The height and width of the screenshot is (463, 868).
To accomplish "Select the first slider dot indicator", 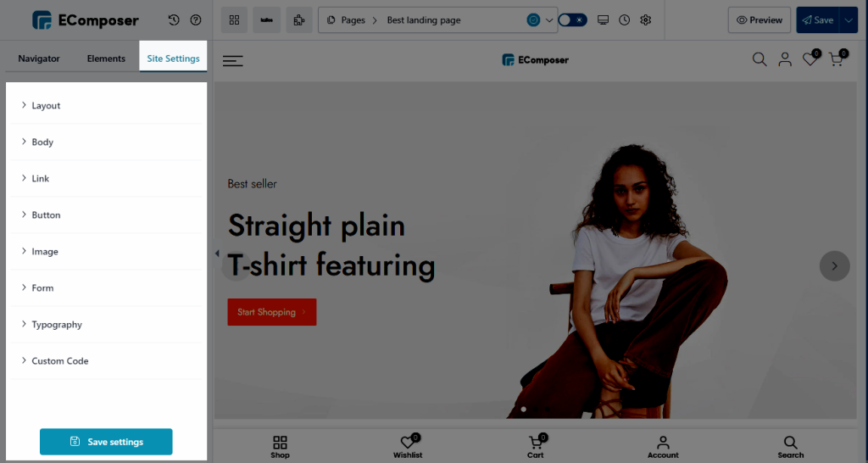I will [x=523, y=410].
